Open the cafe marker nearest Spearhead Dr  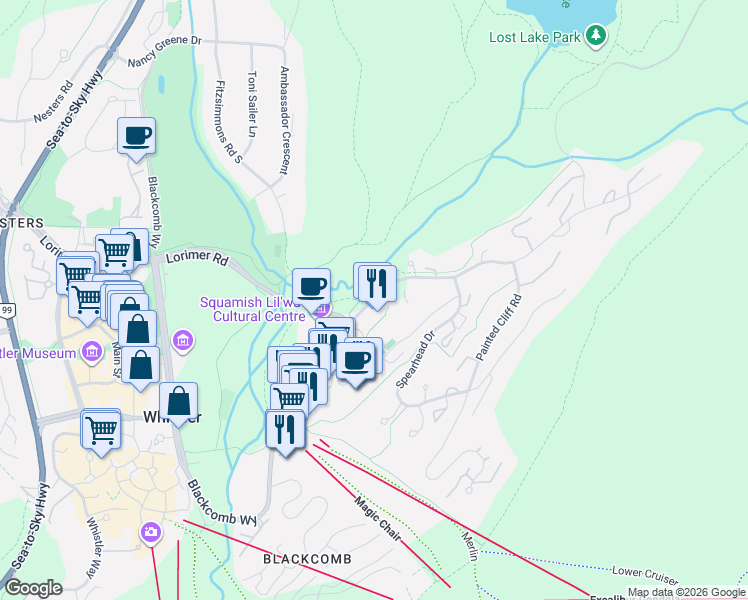(x=355, y=362)
